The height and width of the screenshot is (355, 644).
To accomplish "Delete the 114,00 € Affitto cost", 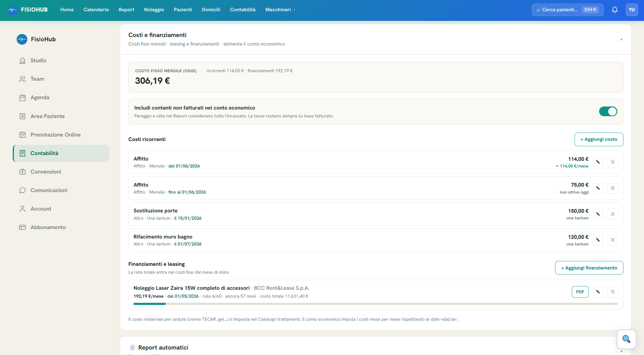I will tap(612, 162).
